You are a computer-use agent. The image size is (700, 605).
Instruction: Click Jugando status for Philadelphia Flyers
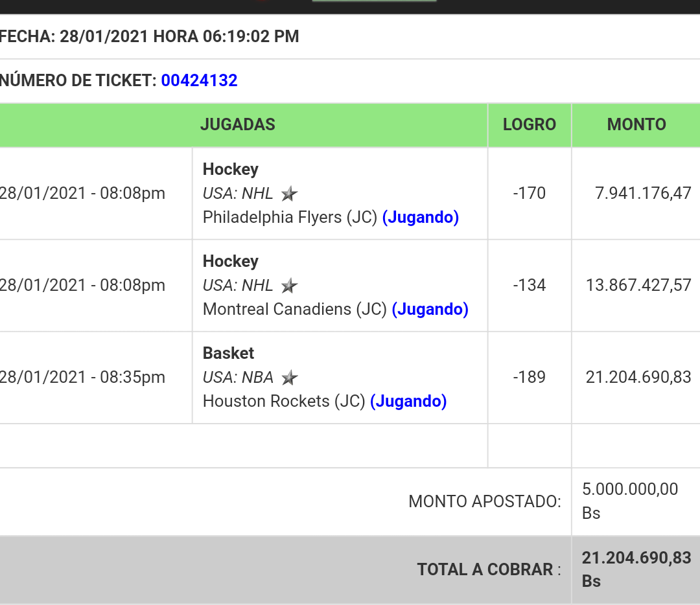coord(421,217)
